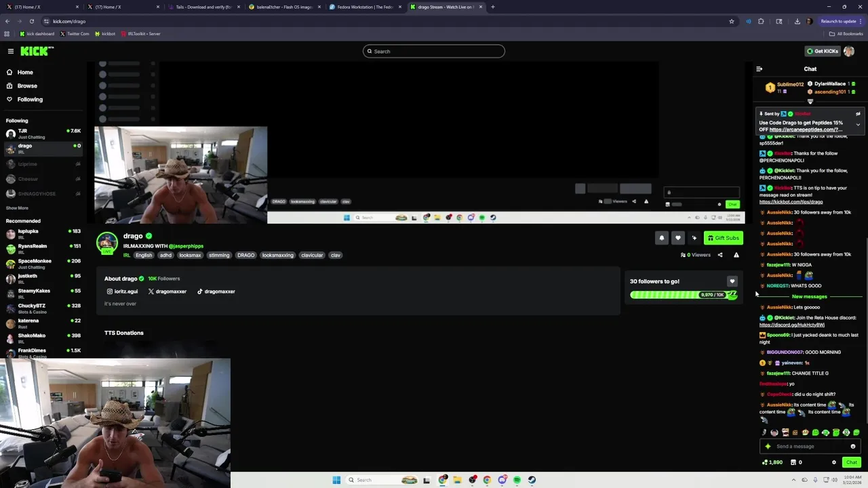Open recommended channel luplupka
This screenshot has width=868, height=488.
point(43,234)
